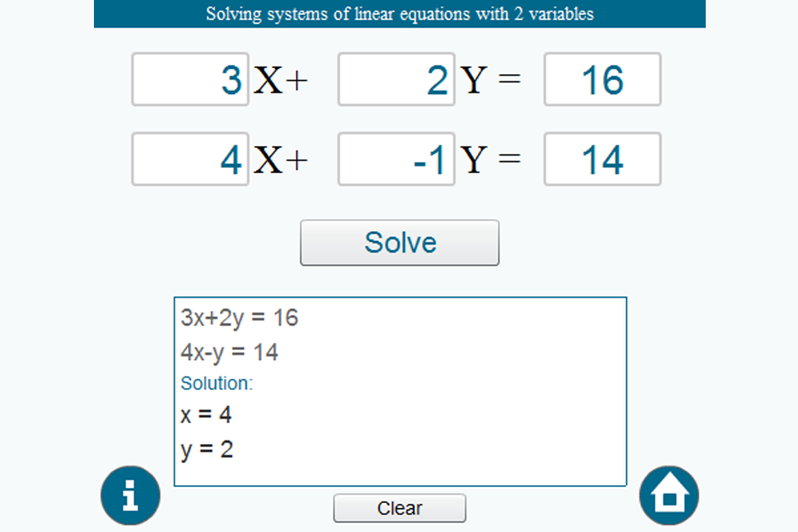Select the 'x = 4' result line
The image size is (798, 532).
206,415
